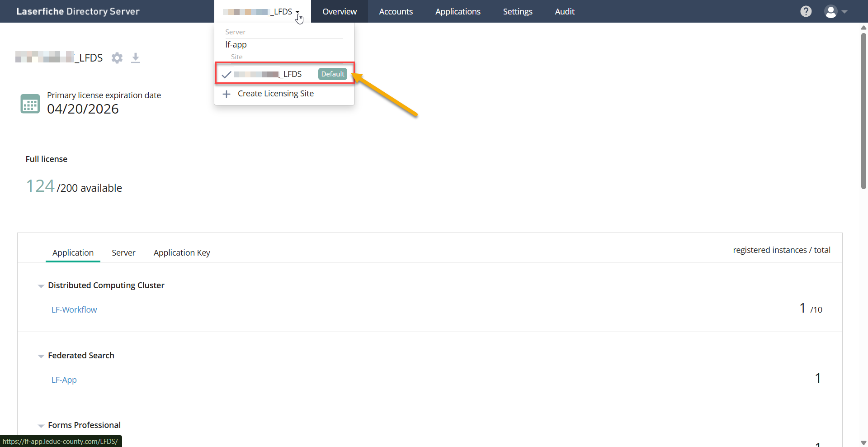Select the Application tab

click(73, 252)
